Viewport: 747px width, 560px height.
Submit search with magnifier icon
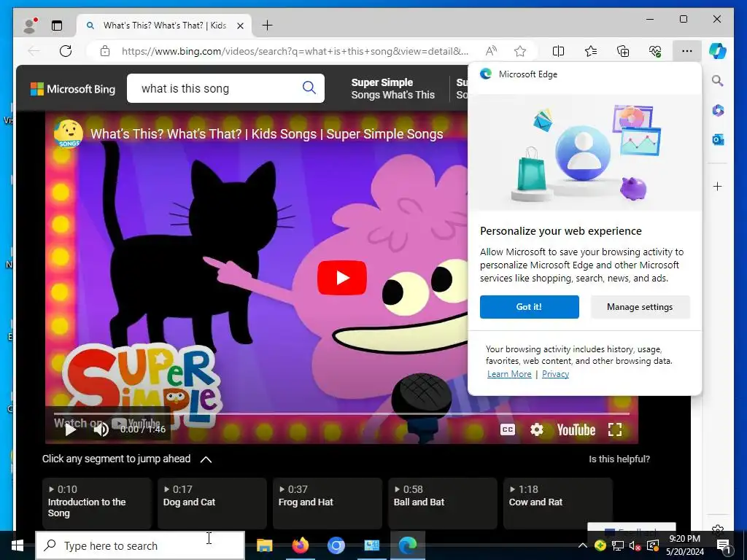tap(309, 87)
